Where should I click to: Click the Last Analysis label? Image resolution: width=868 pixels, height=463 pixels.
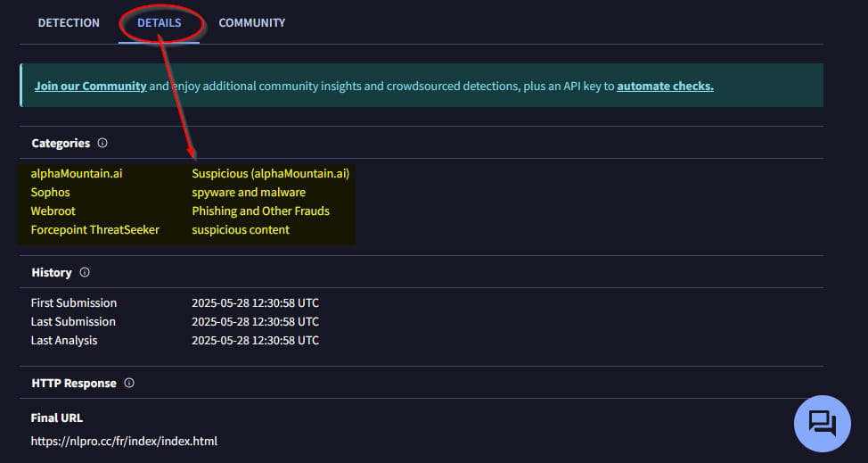[64, 340]
